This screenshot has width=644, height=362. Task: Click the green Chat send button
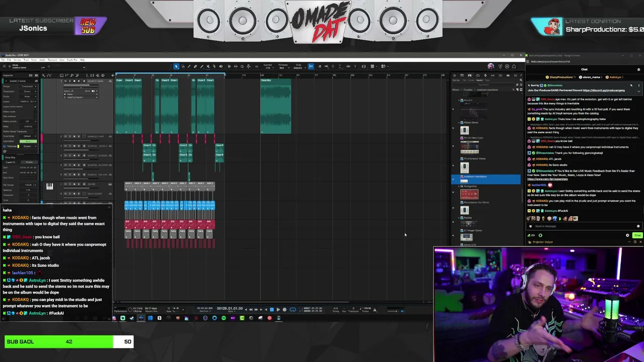pos(637,235)
